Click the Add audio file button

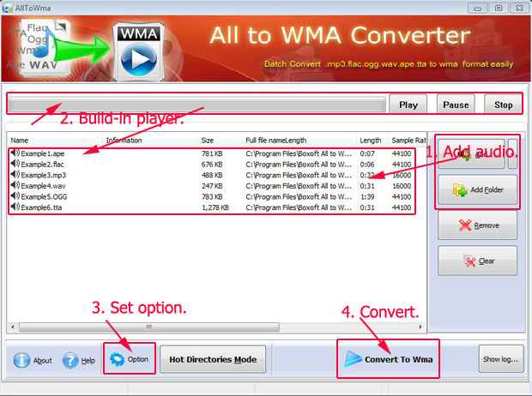tap(471, 154)
